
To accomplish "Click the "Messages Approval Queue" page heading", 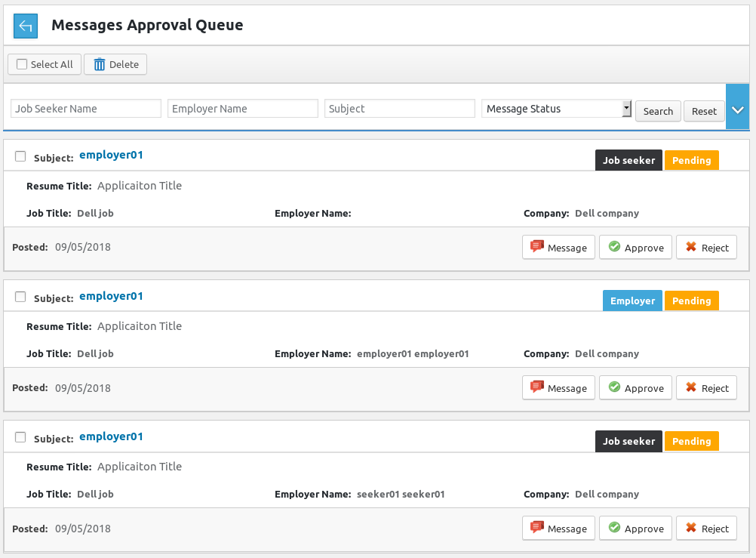I will [x=148, y=25].
